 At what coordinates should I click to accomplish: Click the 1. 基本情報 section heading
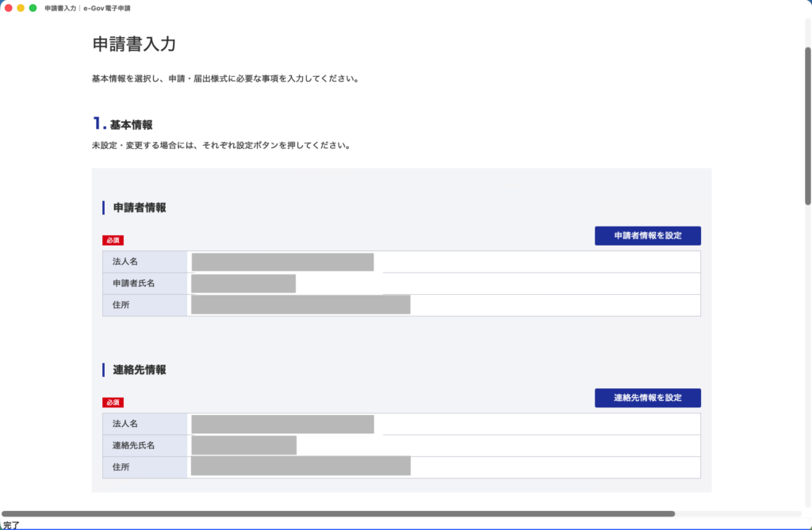[x=123, y=124]
